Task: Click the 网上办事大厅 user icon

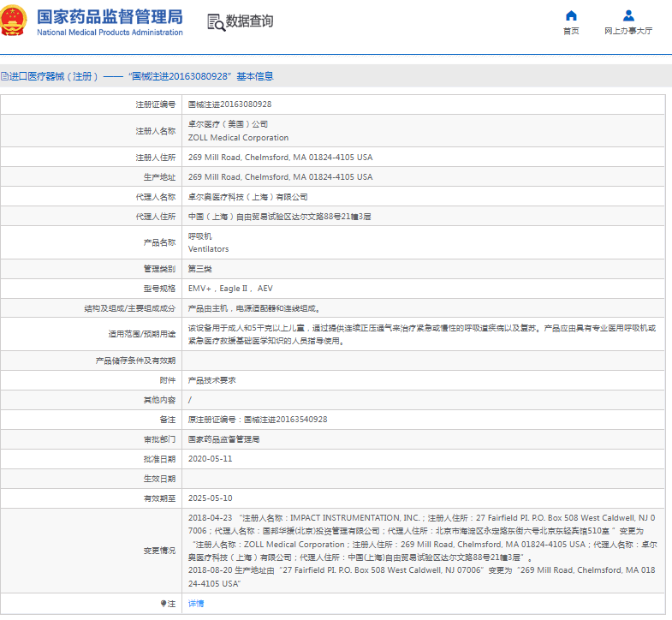Action: tap(628, 15)
